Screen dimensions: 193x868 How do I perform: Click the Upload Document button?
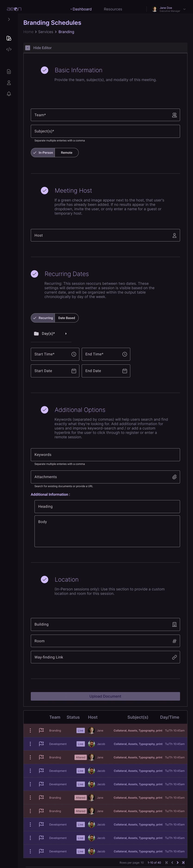(105, 696)
